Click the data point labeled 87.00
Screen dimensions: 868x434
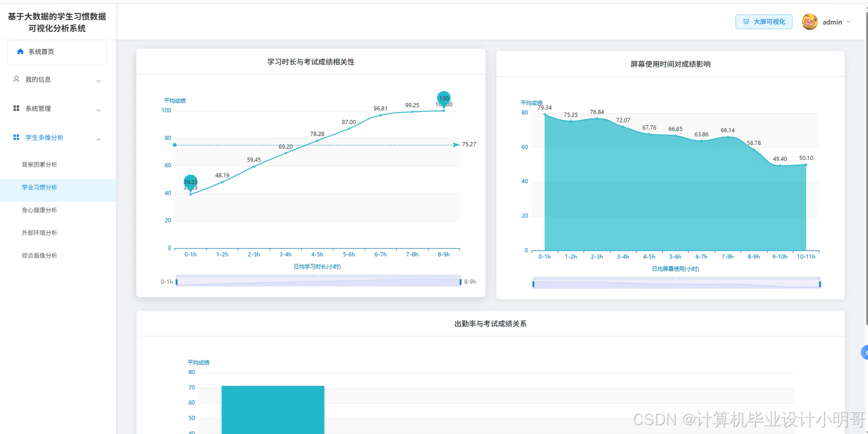pos(349,129)
